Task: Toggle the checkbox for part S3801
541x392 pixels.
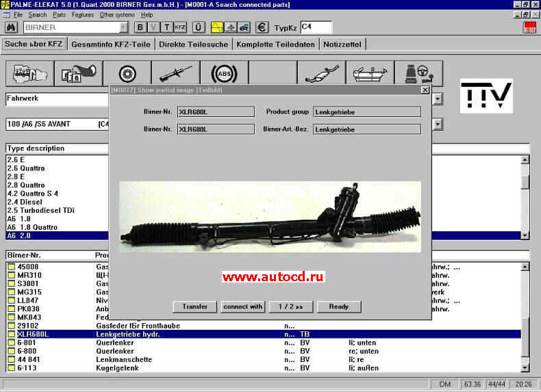Action: pos(12,283)
